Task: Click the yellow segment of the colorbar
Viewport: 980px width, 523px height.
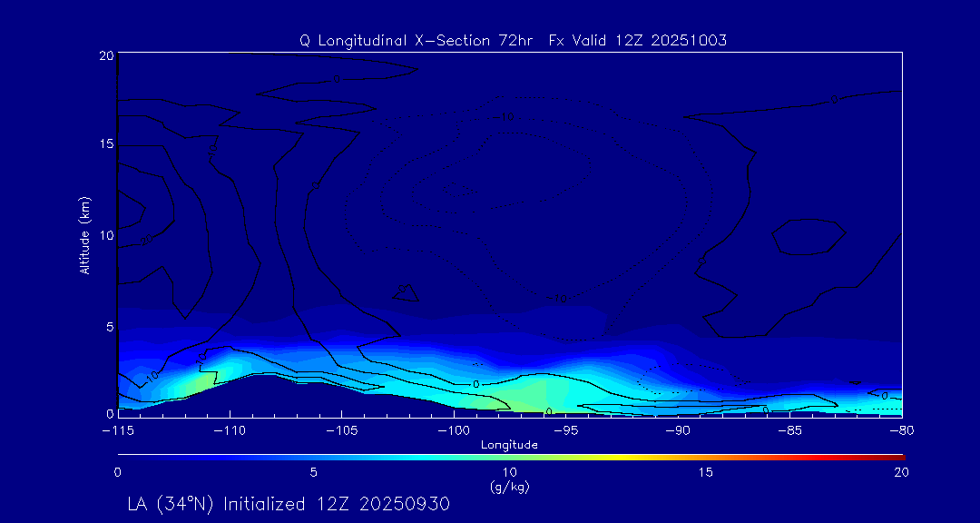Action: click(619, 458)
